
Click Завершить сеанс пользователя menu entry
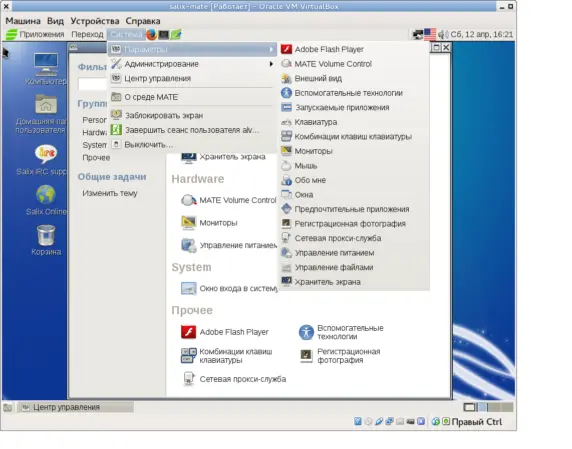click(x=192, y=130)
